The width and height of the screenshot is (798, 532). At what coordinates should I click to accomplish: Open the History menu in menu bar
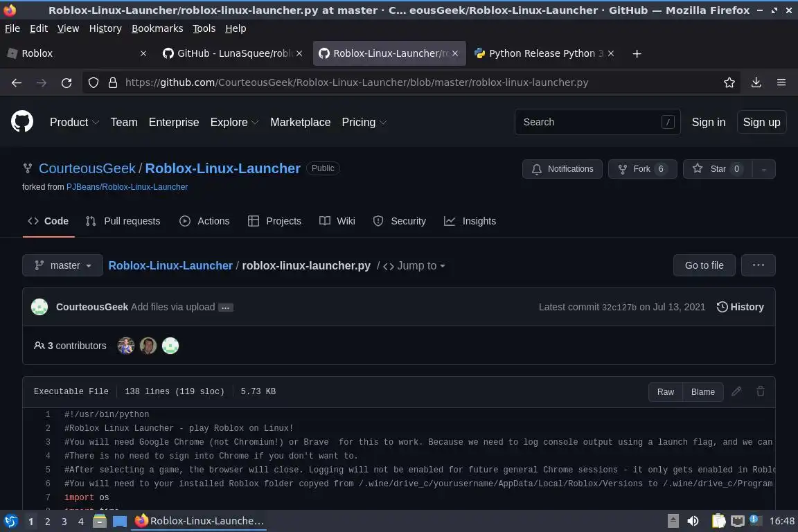pos(105,28)
